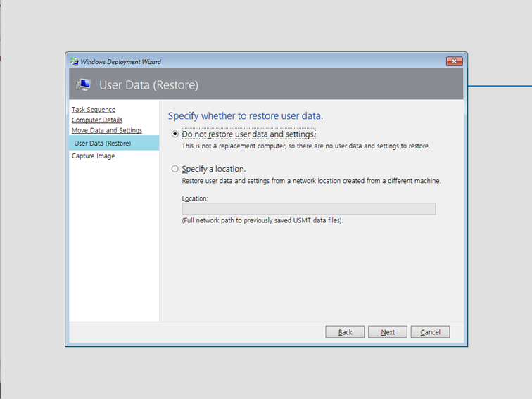Image resolution: width=532 pixels, height=399 pixels.
Task: Click the 'User Data (Restore)' header title
Action: [148, 85]
